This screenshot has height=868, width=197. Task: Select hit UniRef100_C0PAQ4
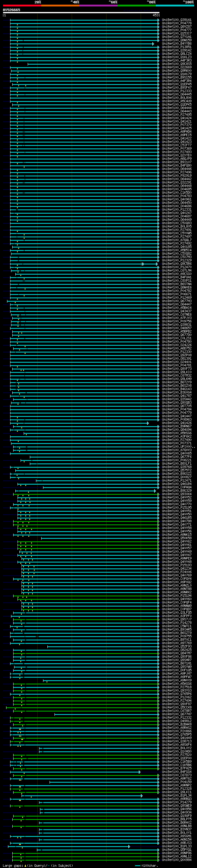pos(177,487)
